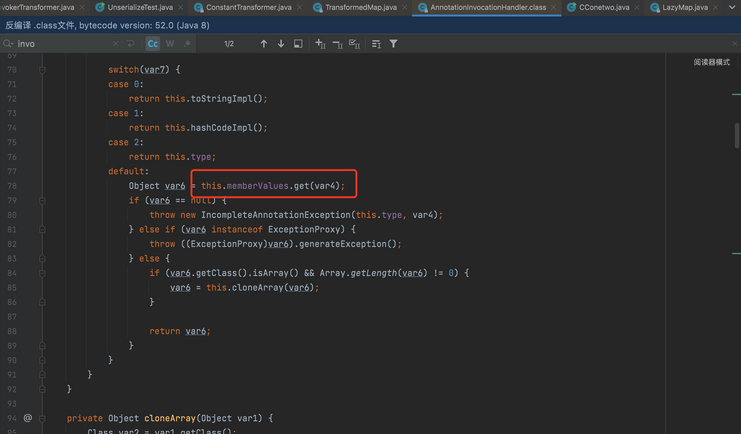This screenshot has height=434, width=741.
Task: Close the UnserializeTest.java tab
Action: tap(181, 8)
